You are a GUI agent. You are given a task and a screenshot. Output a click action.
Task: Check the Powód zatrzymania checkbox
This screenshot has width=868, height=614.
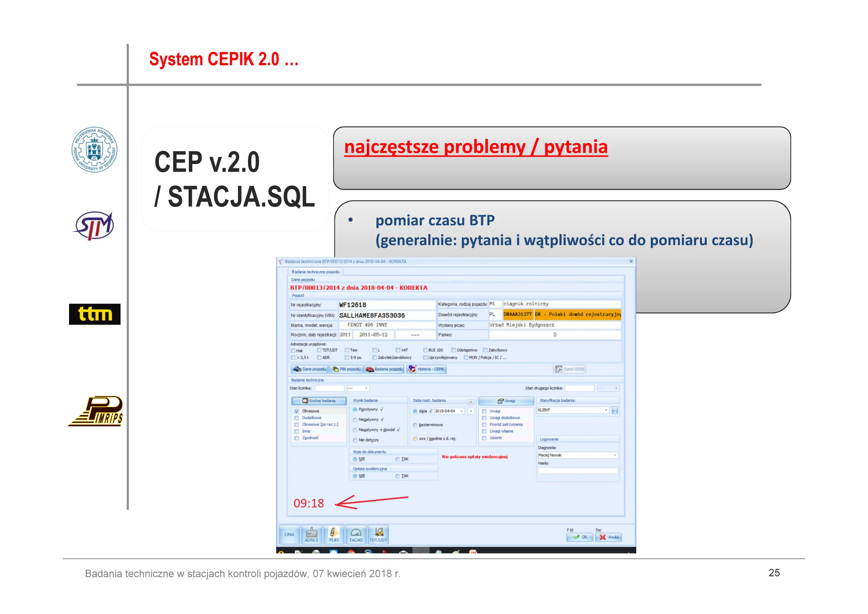[x=484, y=425]
